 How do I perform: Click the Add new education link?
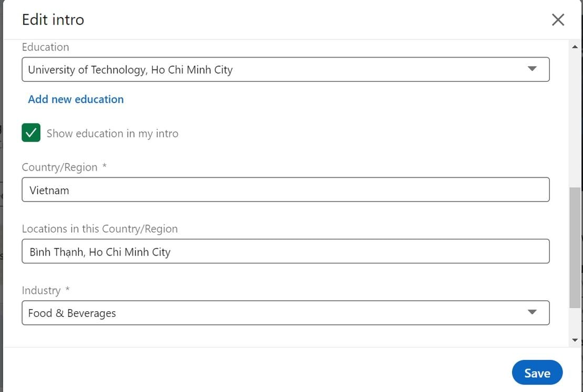(76, 99)
